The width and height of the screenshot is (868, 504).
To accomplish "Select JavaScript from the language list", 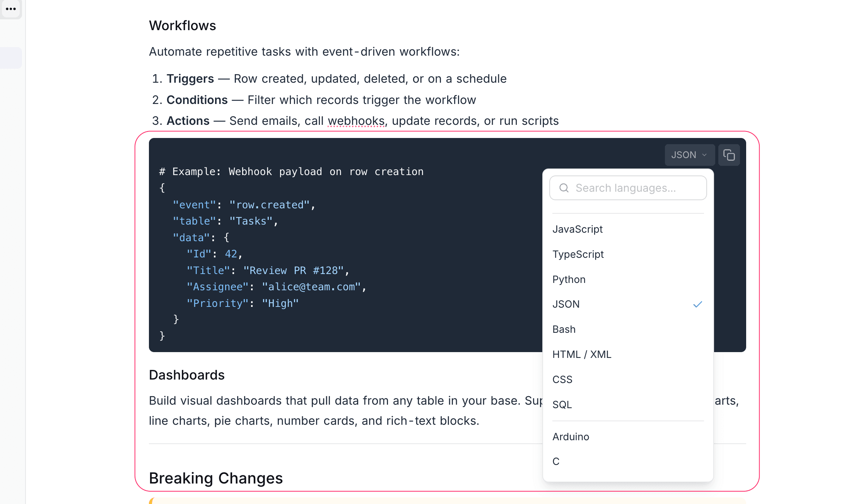I will coord(578,229).
